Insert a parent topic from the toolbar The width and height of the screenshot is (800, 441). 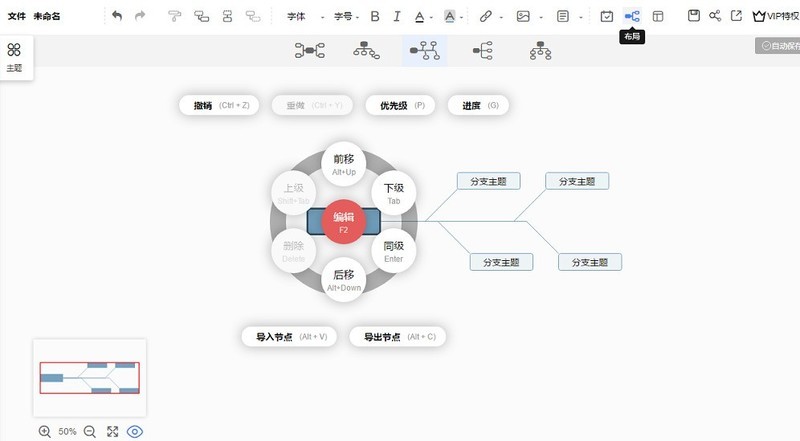coord(253,16)
